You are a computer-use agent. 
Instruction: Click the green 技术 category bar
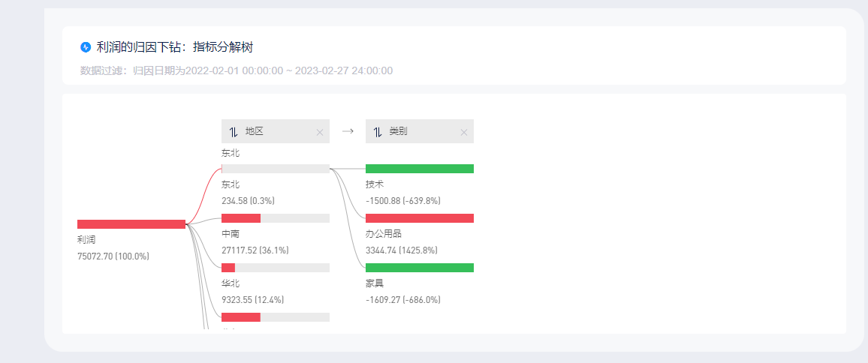click(x=420, y=169)
